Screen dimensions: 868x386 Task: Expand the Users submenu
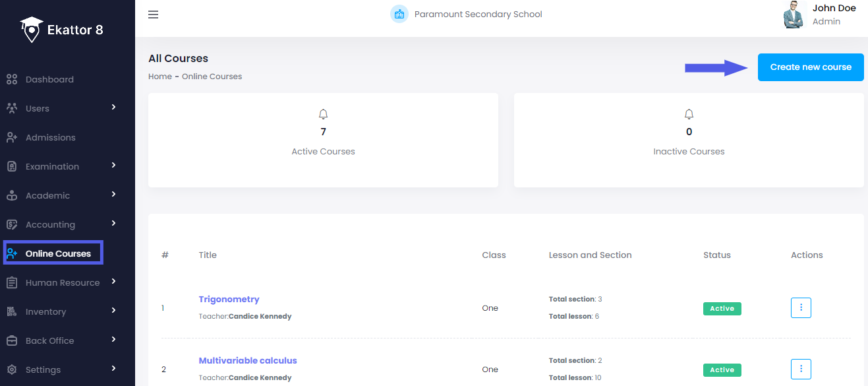[x=113, y=107]
